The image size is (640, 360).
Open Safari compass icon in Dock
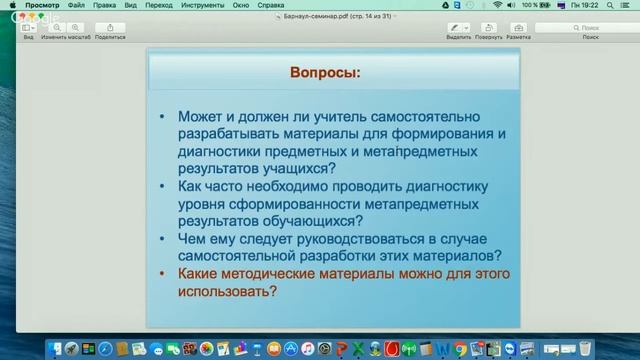pyautogui.click(x=105, y=349)
